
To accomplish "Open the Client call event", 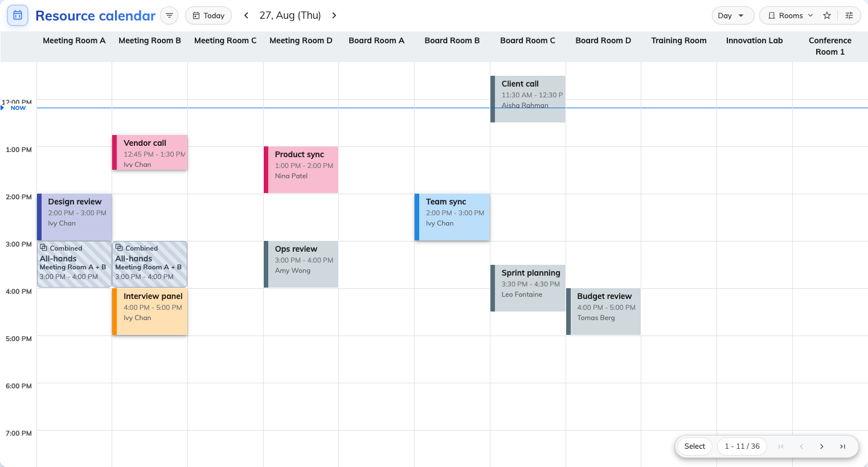I will coord(528,99).
